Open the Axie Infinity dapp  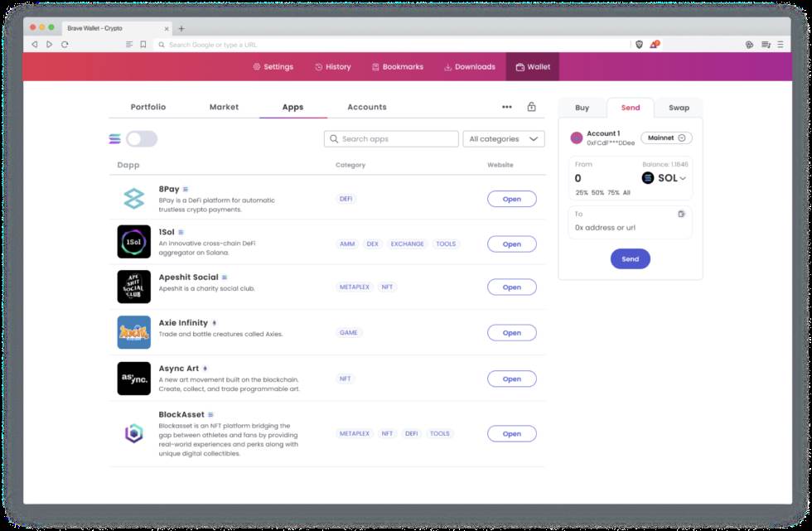coord(512,332)
